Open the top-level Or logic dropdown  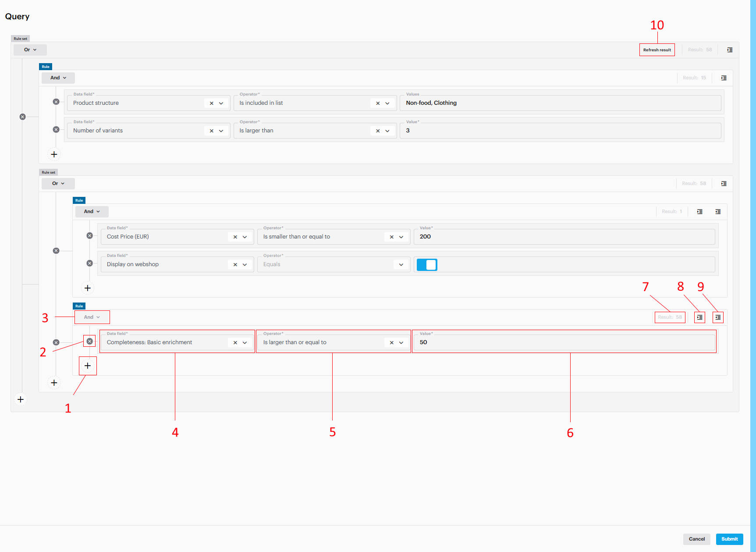(30, 50)
